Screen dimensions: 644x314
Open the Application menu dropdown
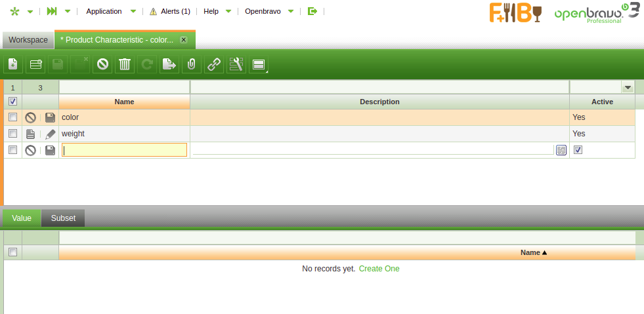(x=112, y=11)
